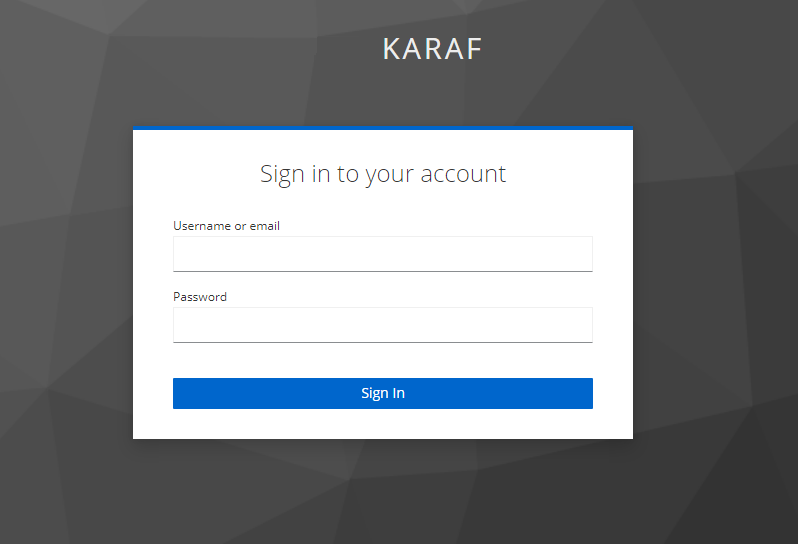Click the "Username or email" label

(x=226, y=226)
